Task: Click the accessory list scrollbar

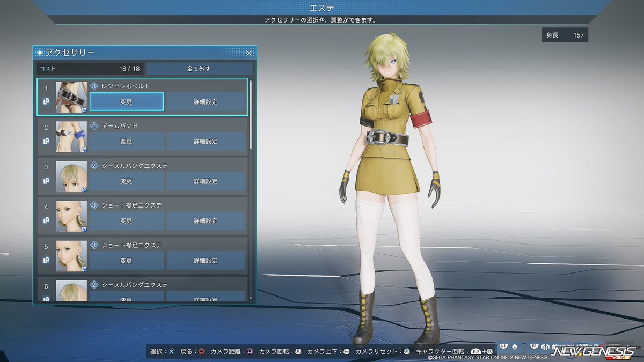Action: coord(251,114)
